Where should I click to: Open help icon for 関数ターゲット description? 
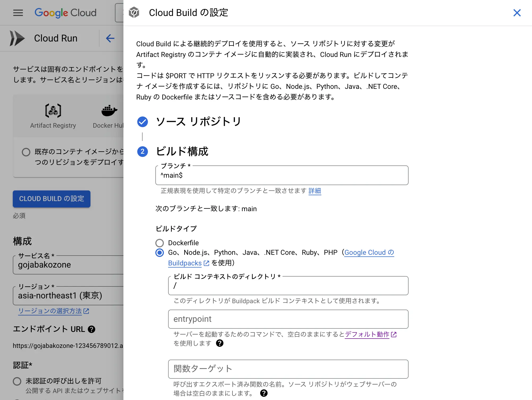[x=264, y=393]
